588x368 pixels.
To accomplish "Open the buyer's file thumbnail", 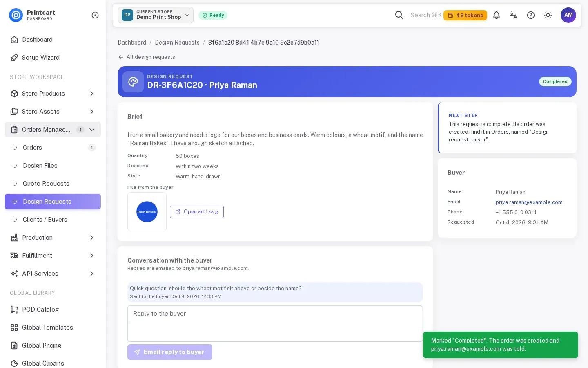I will pyautogui.click(x=147, y=212).
